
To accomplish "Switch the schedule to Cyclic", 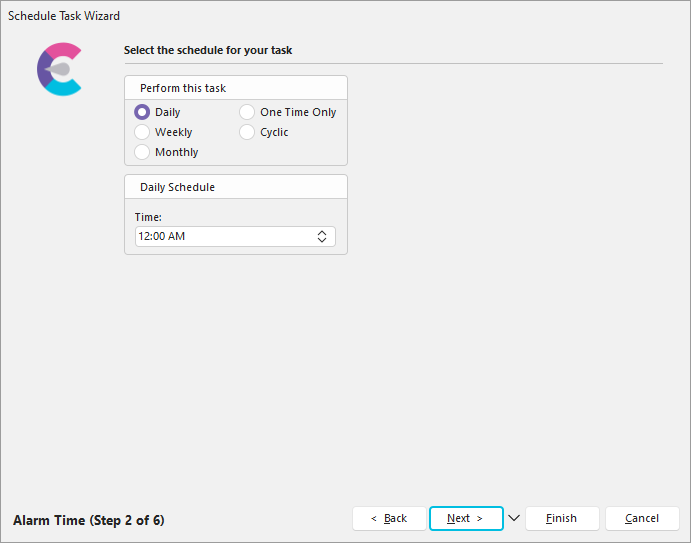I will (x=247, y=132).
